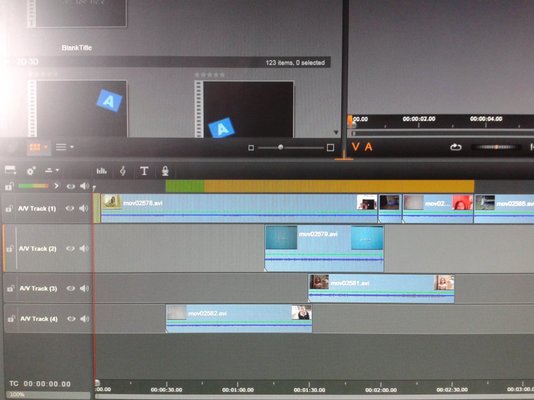The image size is (534, 400).
Task: Open dropdown next to the marker tool in the timeline toolbar
Action: point(57,170)
